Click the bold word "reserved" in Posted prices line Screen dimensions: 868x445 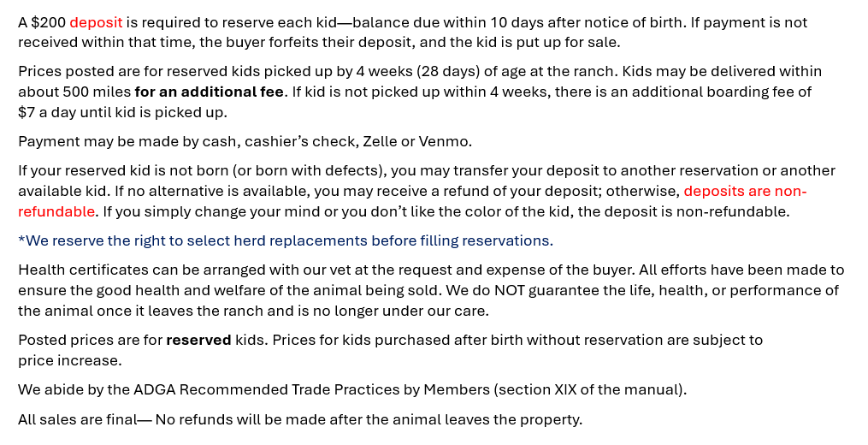click(198, 340)
